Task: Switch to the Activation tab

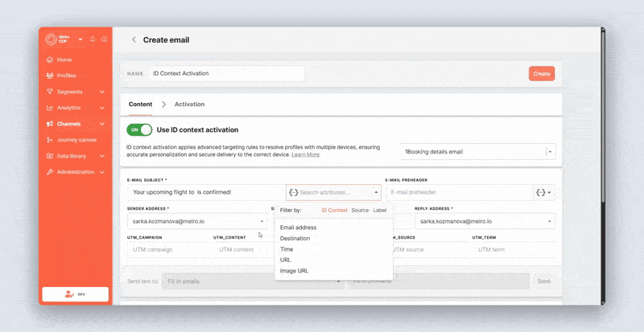Action: [189, 105]
